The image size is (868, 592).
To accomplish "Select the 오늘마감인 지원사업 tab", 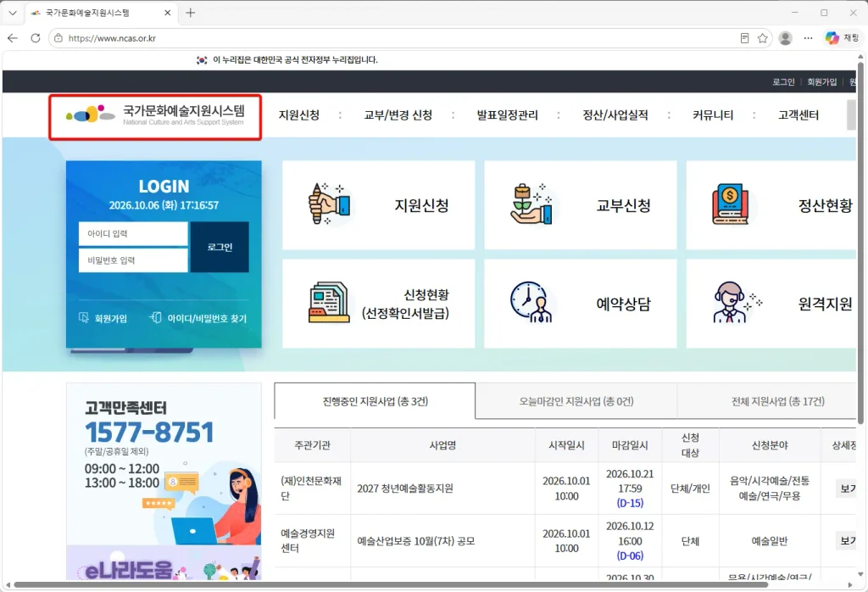I will tap(576, 401).
